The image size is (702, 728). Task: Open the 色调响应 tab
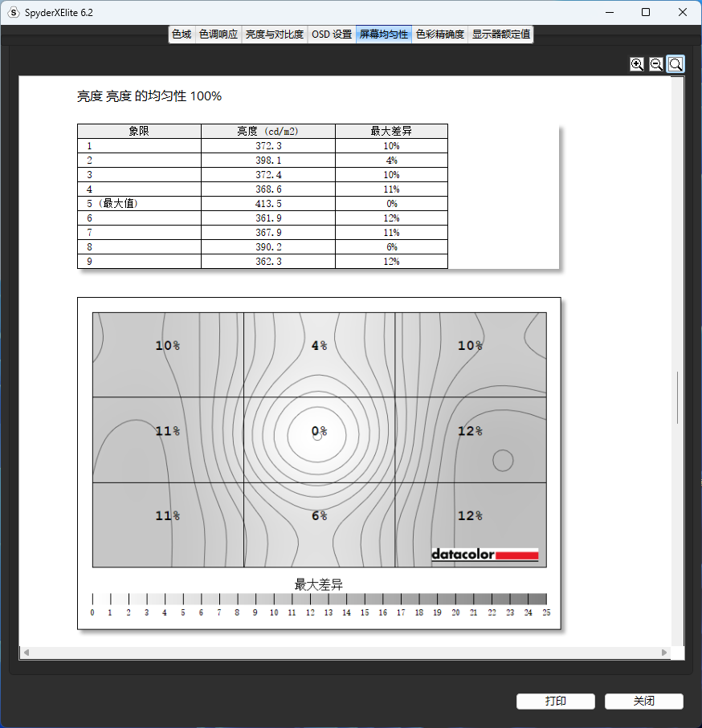218,35
